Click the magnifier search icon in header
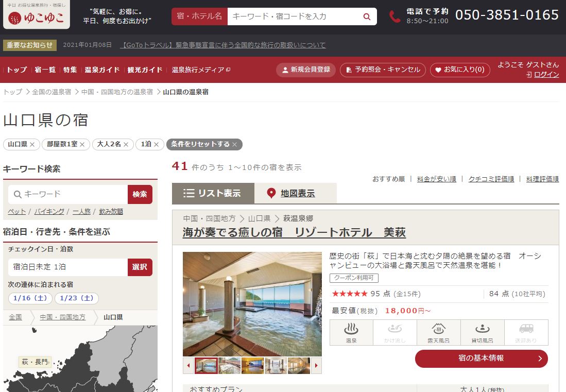 pos(367,16)
